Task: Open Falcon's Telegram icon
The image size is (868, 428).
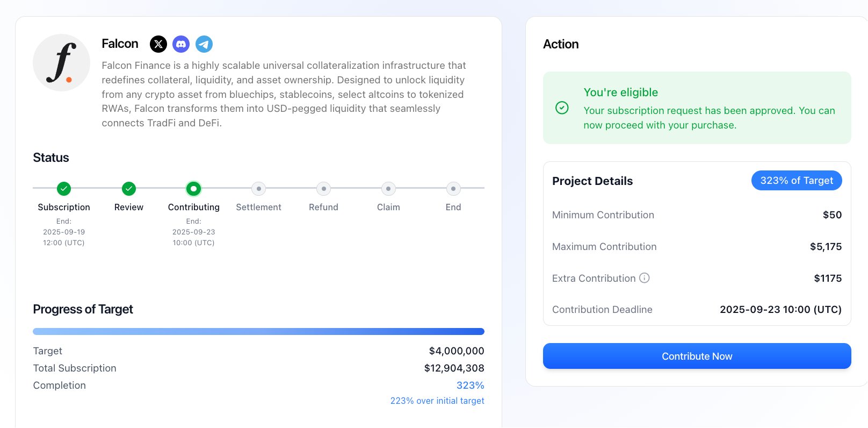Action: point(204,44)
